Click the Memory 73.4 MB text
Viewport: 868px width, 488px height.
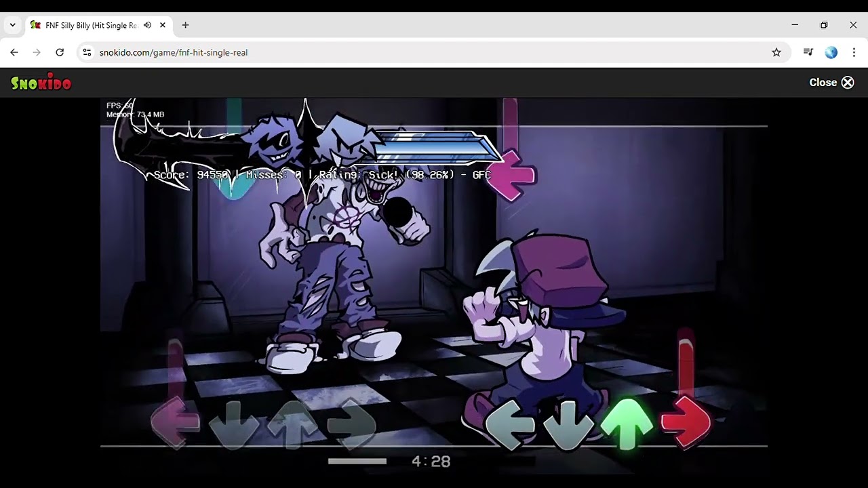[135, 115]
